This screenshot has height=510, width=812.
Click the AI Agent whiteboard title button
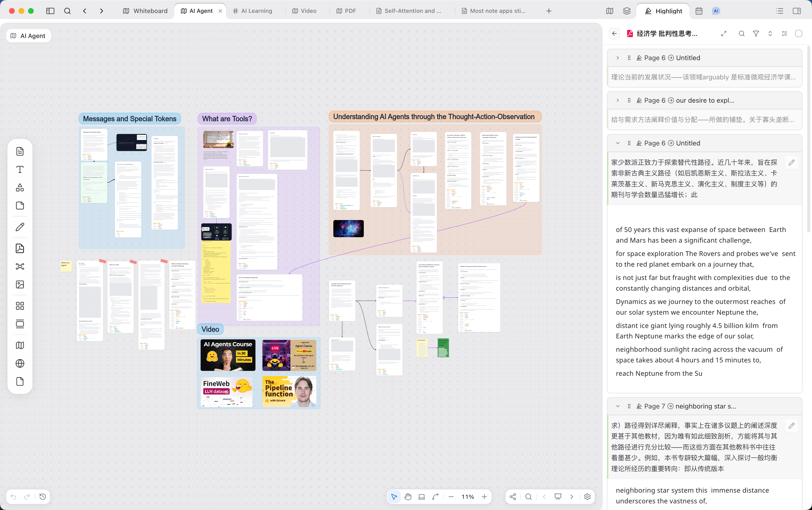tap(28, 36)
